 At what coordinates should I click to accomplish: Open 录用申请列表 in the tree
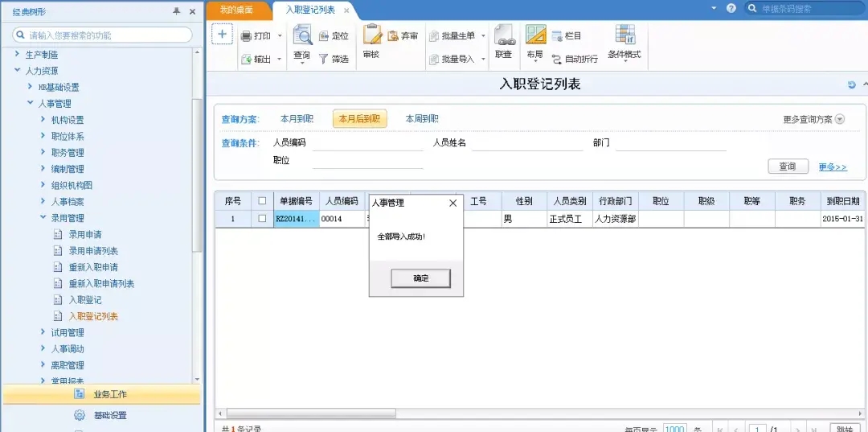(x=93, y=251)
